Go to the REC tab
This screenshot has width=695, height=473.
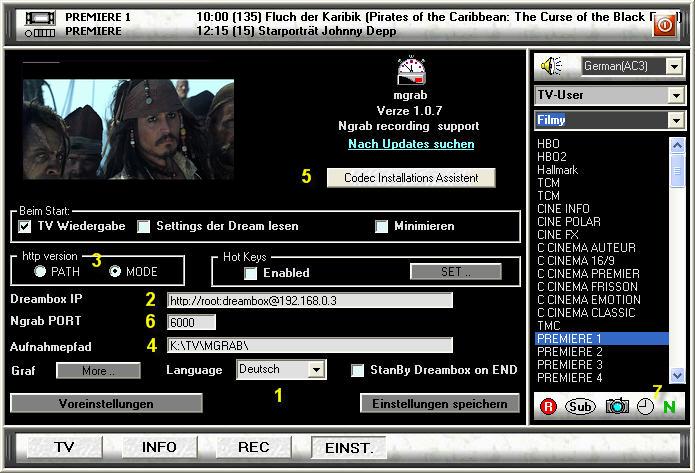coord(254,447)
